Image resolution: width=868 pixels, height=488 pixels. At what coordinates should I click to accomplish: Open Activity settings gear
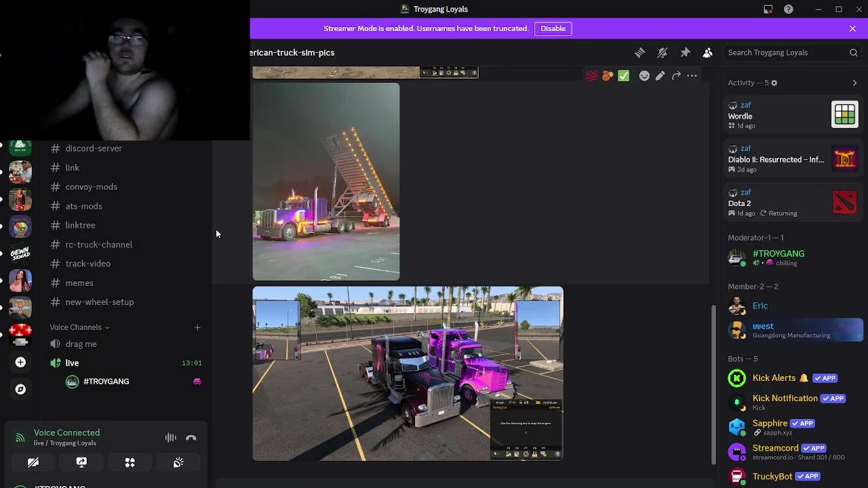774,83
